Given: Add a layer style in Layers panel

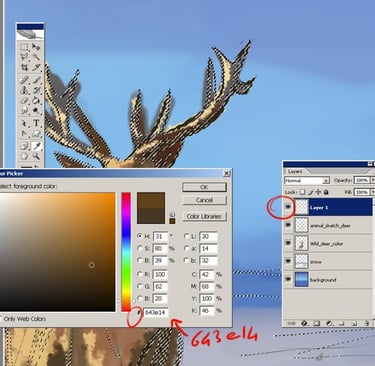Looking at the screenshot, I should pyautogui.click(x=304, y=323).
